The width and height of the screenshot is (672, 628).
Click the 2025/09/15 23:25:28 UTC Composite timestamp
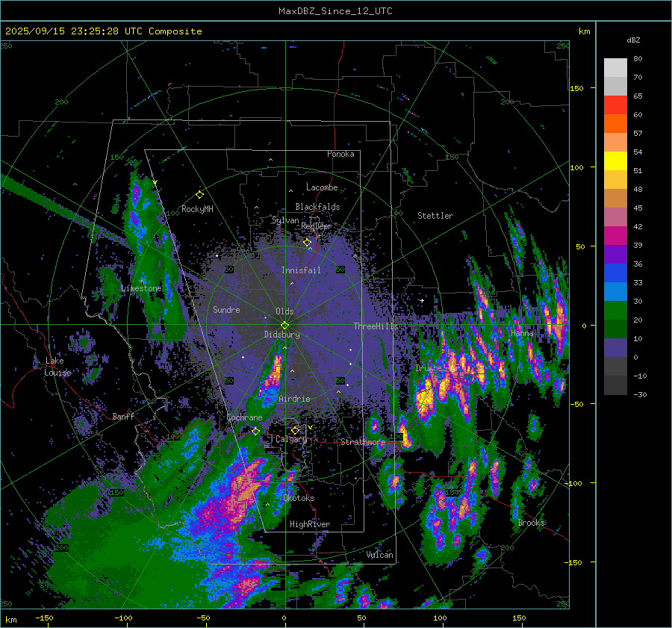[103, 31]
